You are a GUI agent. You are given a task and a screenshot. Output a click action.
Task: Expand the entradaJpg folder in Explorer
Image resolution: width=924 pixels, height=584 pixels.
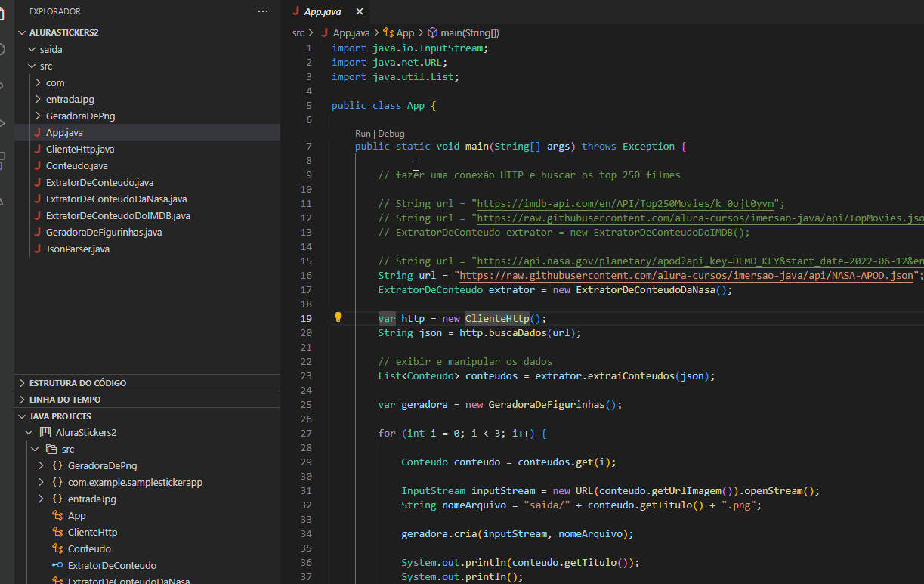(x=38, y=99)
